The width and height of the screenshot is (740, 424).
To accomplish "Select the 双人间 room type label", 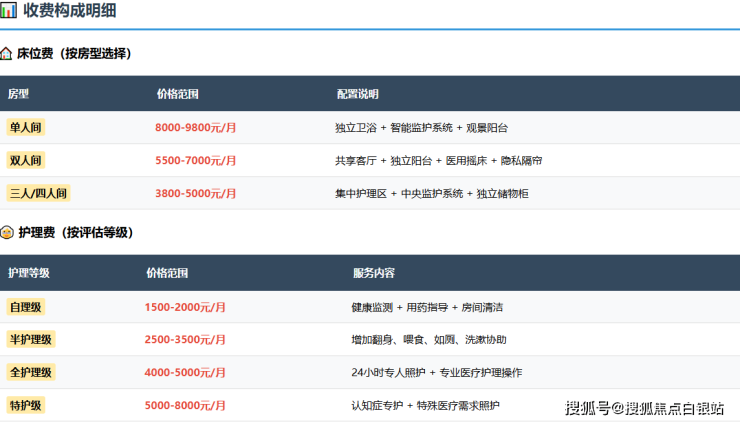I will 27,160.
